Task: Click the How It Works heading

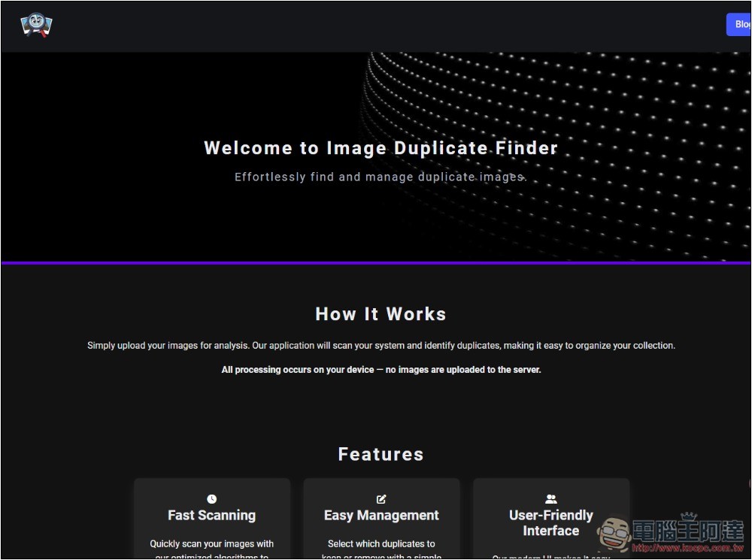Action: [x=381, y=314]
